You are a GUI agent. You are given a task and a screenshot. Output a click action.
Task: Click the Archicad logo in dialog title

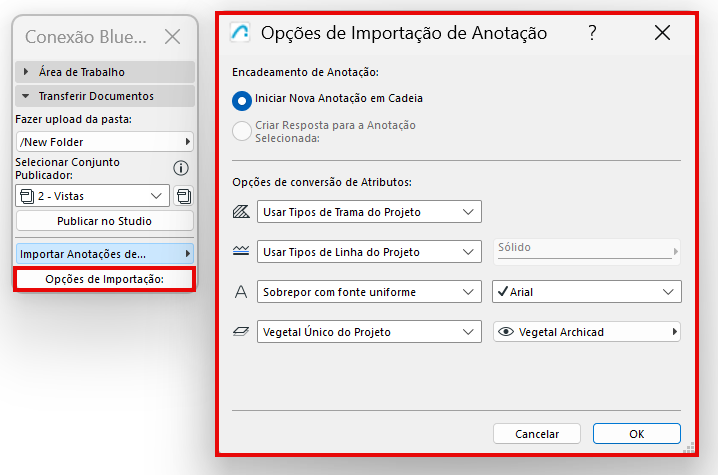click(240, 33)
